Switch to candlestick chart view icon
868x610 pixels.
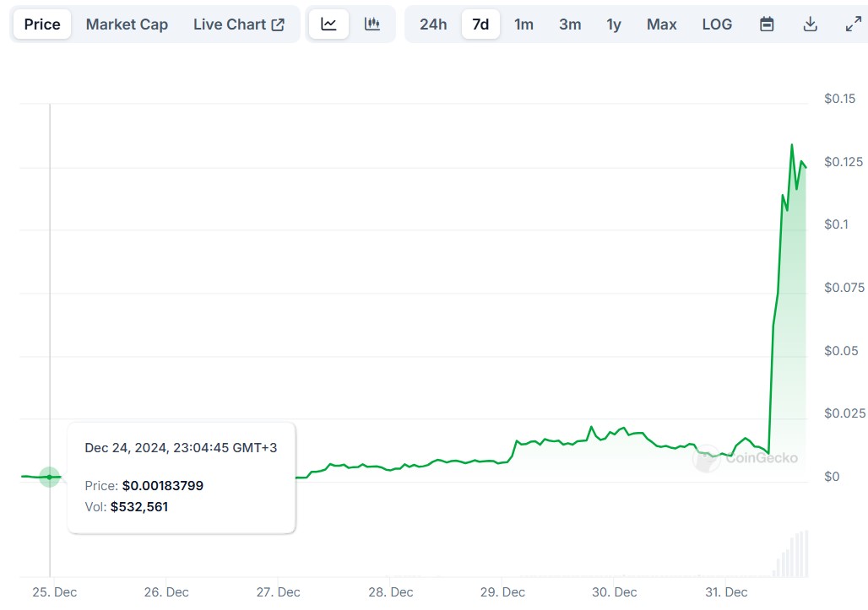click(x=372, y=24)
